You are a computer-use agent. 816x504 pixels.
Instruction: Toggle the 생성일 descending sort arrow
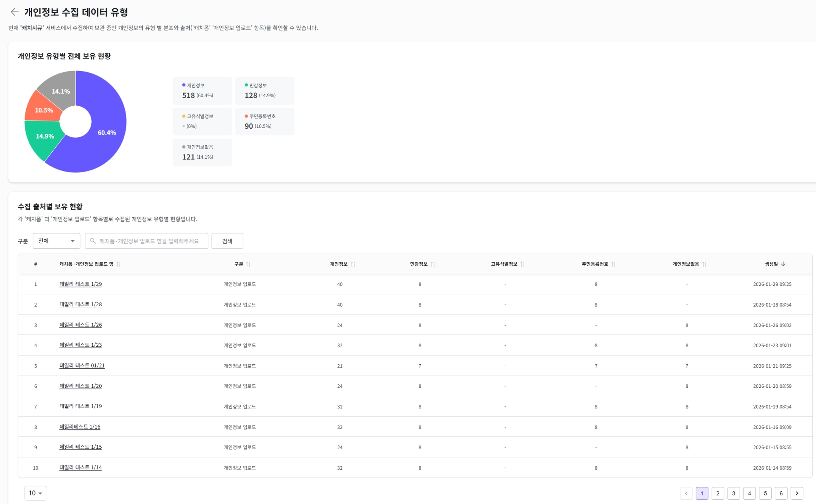pos(783,264)
